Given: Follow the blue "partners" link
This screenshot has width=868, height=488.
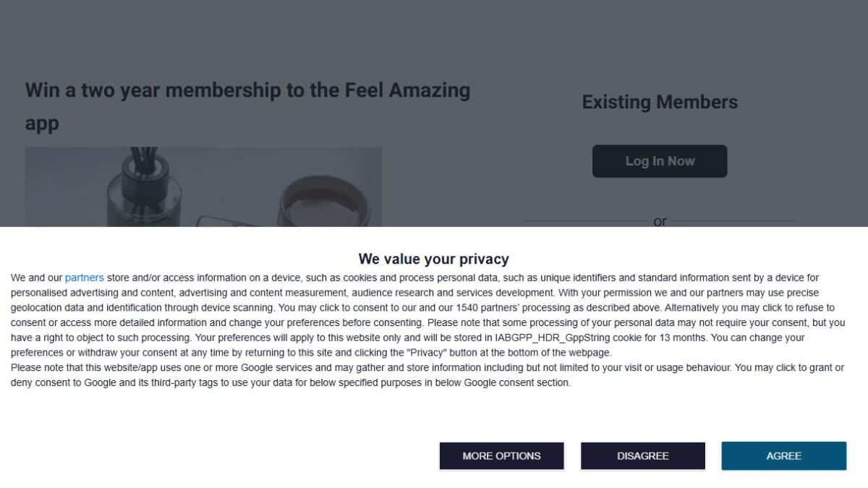Looking at the screenshot, I should [x=85, y=278].
